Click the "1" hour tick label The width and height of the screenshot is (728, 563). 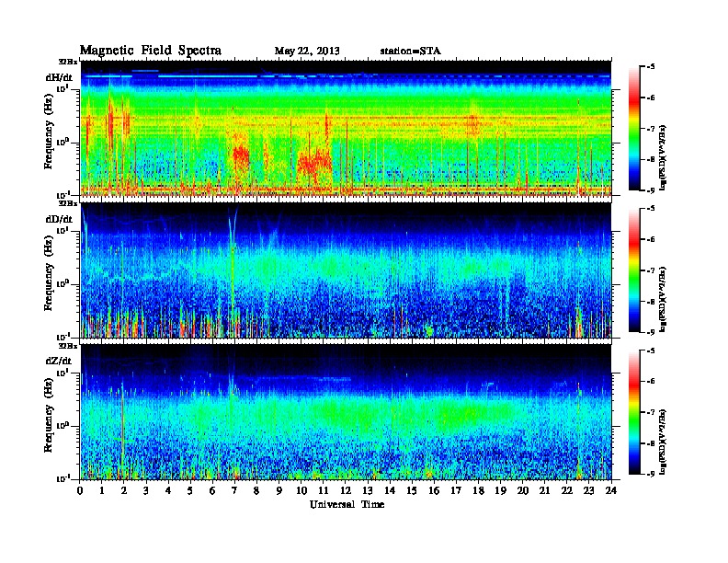(102, 490)
